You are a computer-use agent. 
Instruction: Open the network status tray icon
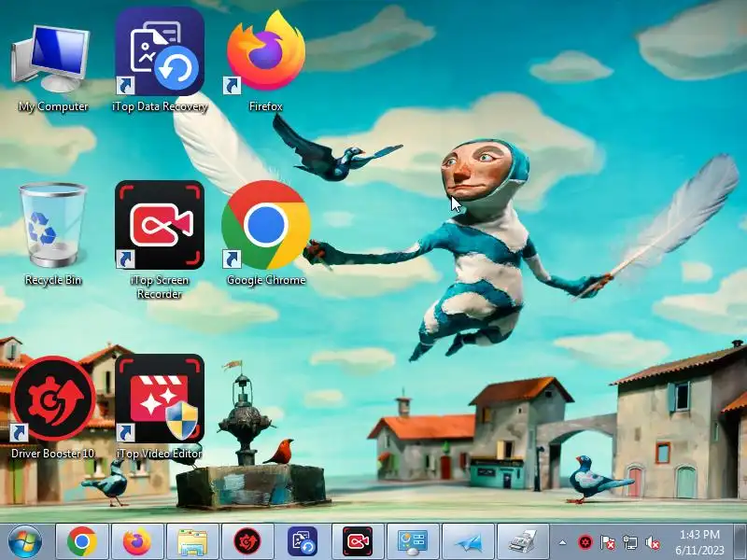point(629,542)
